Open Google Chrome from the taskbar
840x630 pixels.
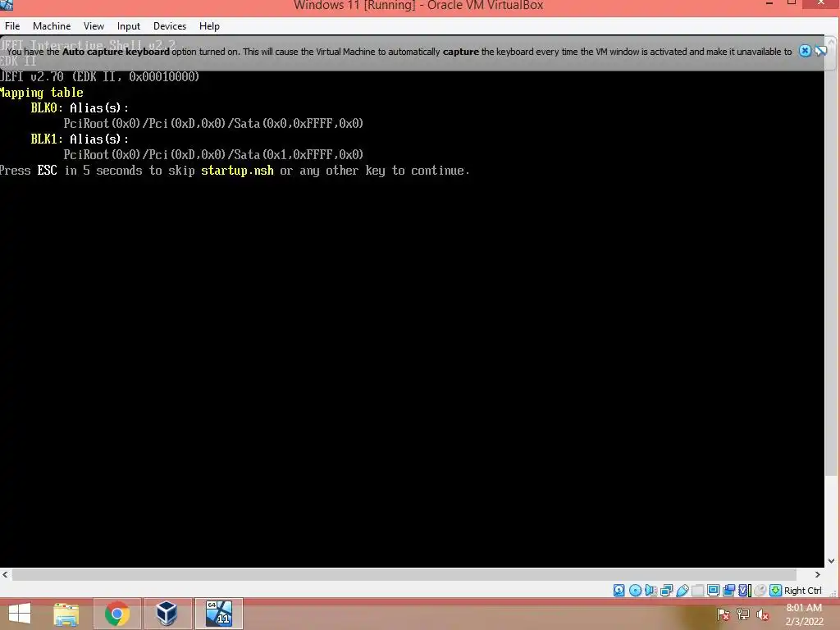[x=117, y=614]
